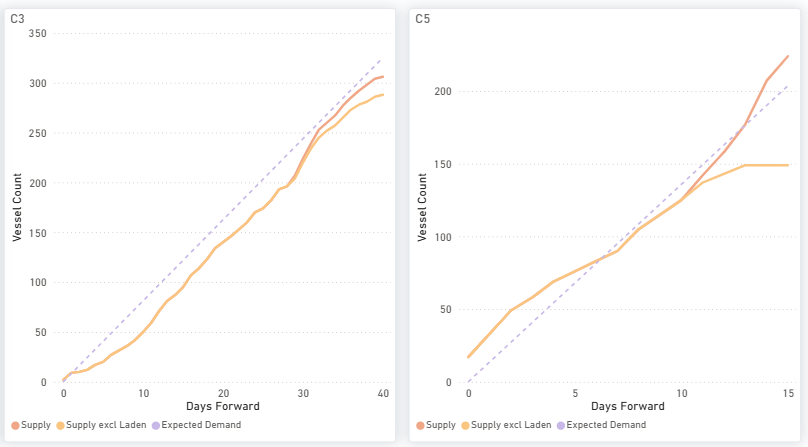Click the 5 x-axis tick label in C5
The height and width of the screenshot is (447, 808).
coord(575,393)
